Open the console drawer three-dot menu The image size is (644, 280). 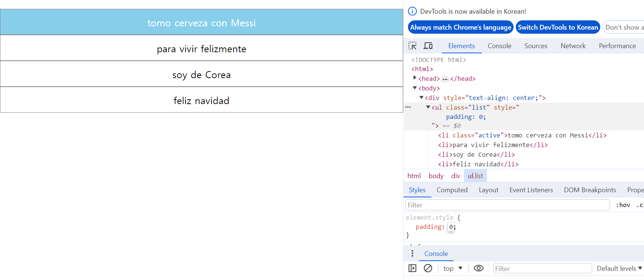click(412, 253)
